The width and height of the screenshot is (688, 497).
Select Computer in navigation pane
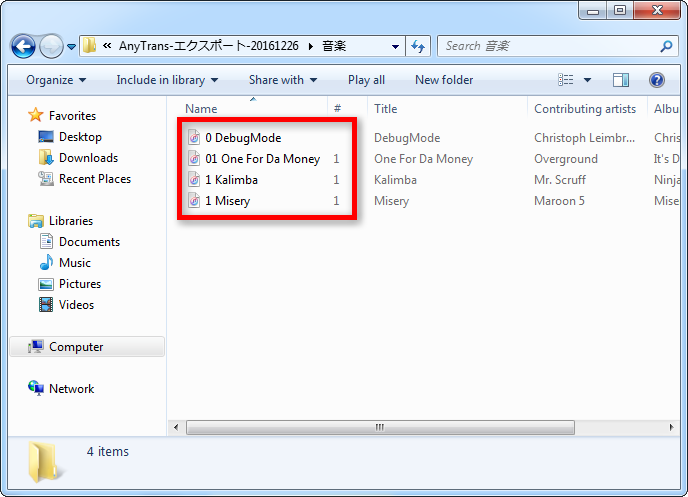point(87,347)
